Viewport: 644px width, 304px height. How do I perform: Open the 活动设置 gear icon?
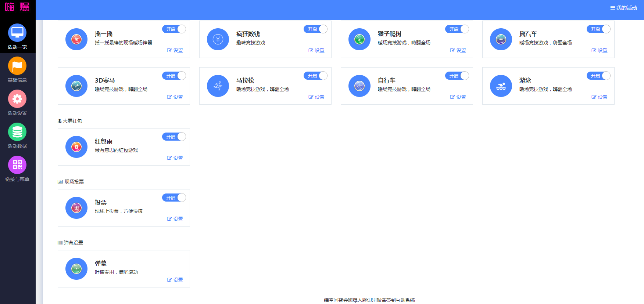click(17, 99)
